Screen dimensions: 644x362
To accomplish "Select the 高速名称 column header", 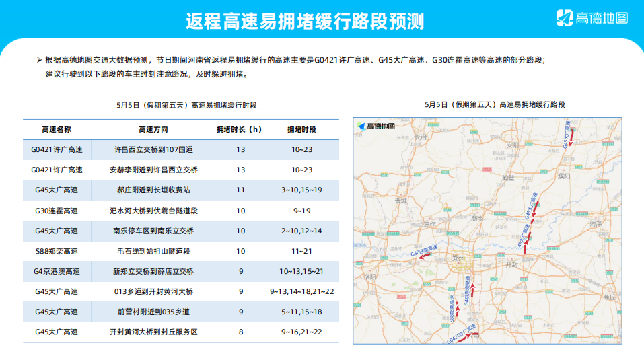I will [57, 129].
